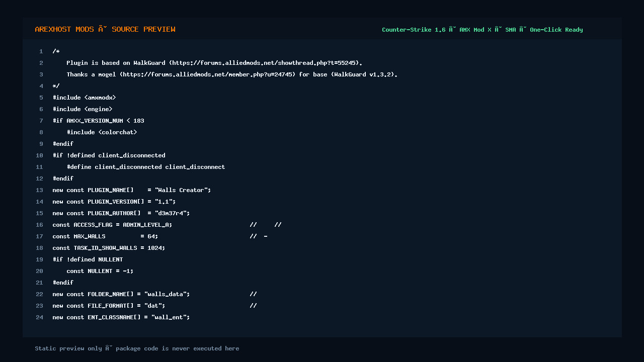This screenshot has width=644, height=362.
Task: Click the PLUGIN_AUTHOR 'd3m37r4' line
Action: [121, 213]
